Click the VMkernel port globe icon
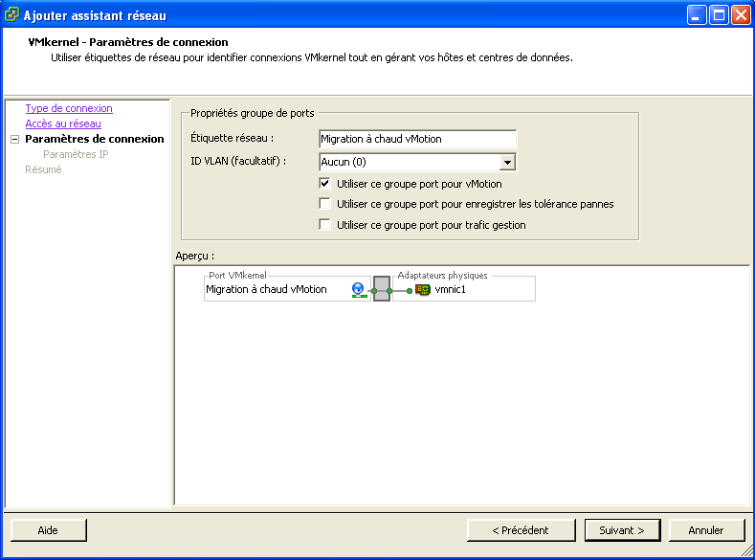The width and height of the screenshot is (755, 560). click(x=359, y=289)
